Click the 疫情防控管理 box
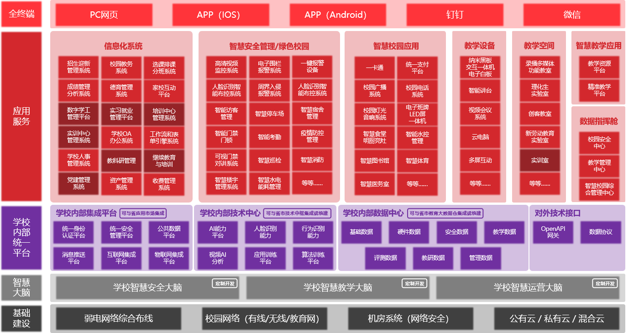 pos(312,136)
